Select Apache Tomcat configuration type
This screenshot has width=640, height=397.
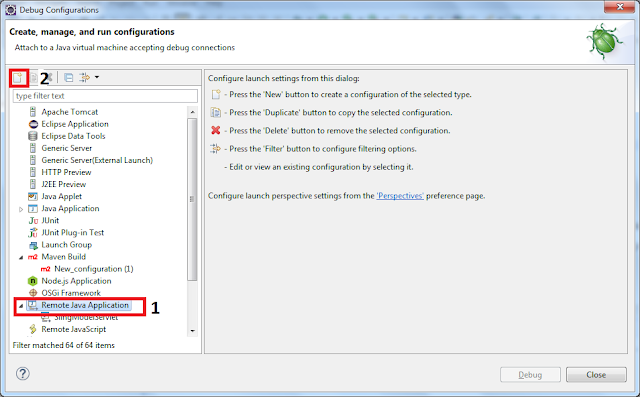pos(70,112)
